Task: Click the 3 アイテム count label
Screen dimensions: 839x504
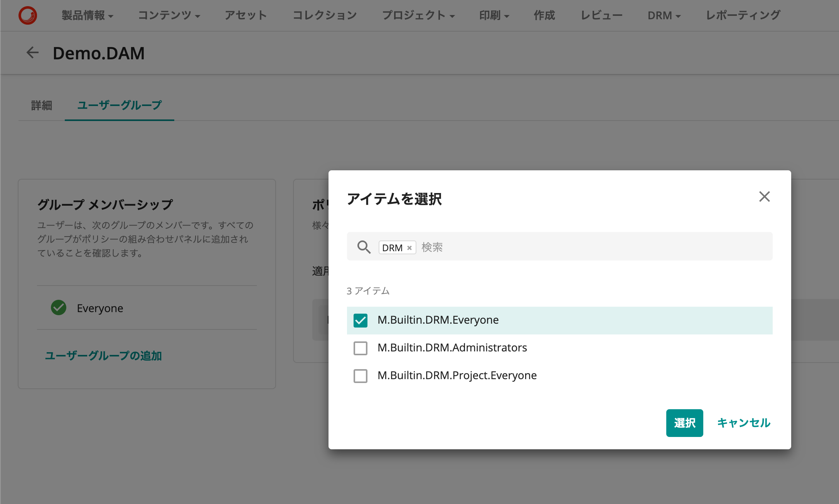Action: [x=368, y=291]
